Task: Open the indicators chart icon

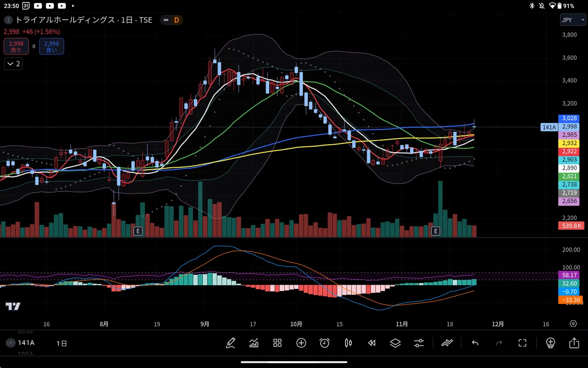Action: [254, 343]
